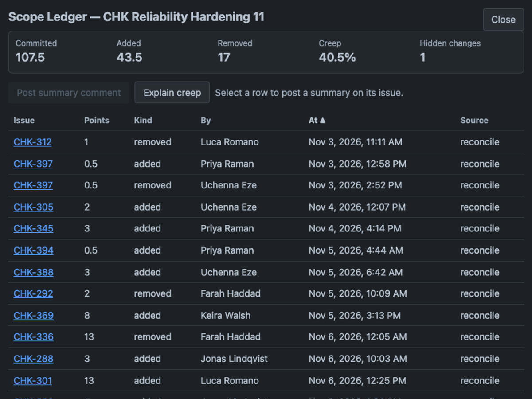Select Luca Romano in CHK-312 row
Viewport: 532px width, 399px height.
point(230,142)
